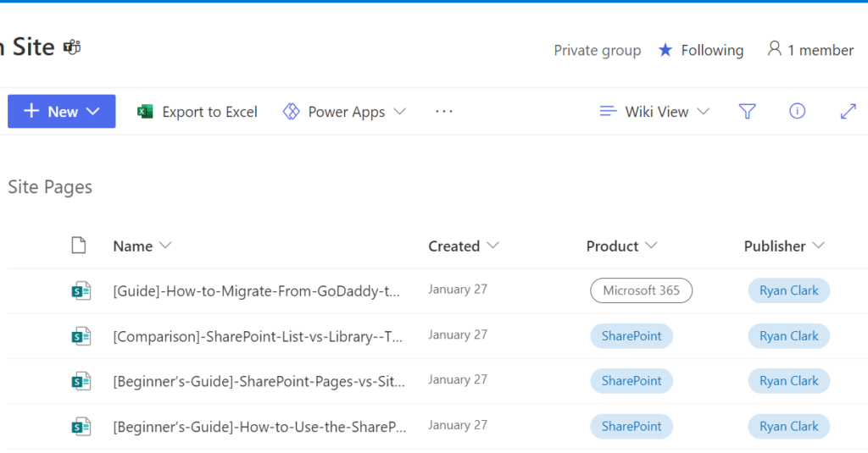868x453 pixels.
Task: Click the New button
Action: (x=61, y=111)
